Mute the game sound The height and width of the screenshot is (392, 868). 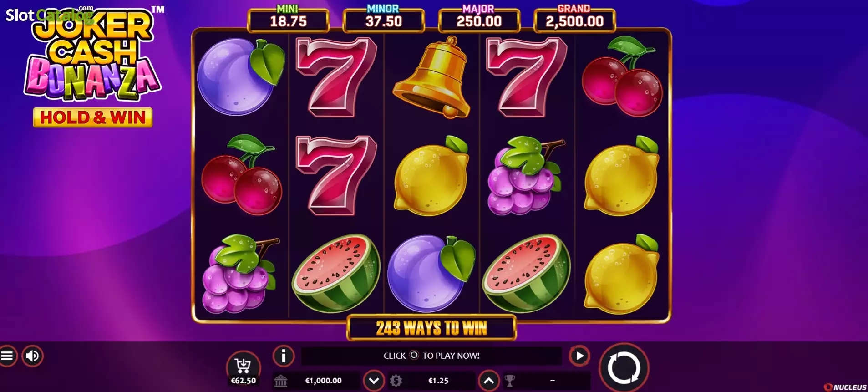32,356
